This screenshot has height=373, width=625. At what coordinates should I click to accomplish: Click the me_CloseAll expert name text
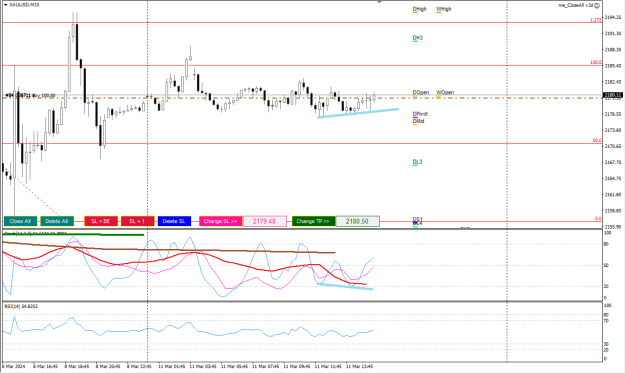coord(576,5)
